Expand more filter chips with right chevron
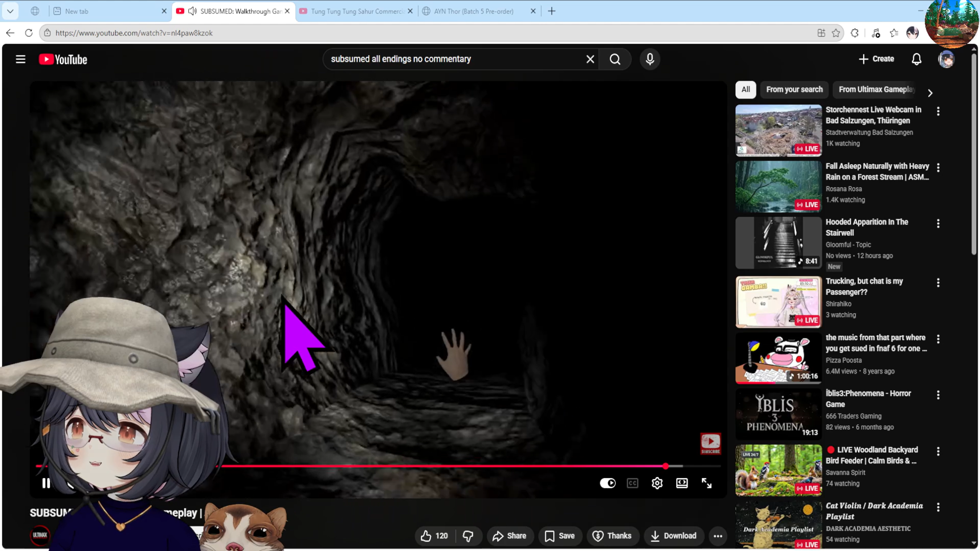Viewport: 980px width, 551px height. 930,93
